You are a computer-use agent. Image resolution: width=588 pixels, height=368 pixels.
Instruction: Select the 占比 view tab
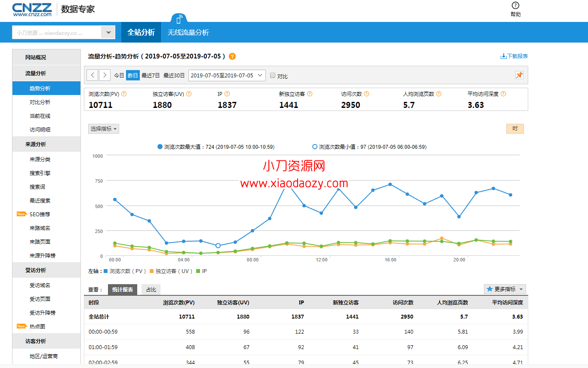pyautogui.click(x=151, y=290)
